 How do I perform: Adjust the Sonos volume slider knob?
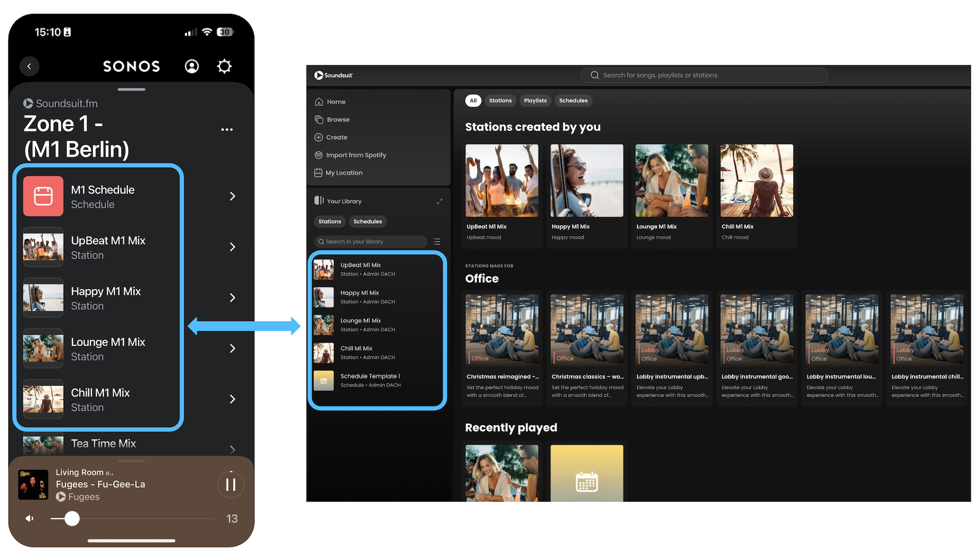point(72,518)
